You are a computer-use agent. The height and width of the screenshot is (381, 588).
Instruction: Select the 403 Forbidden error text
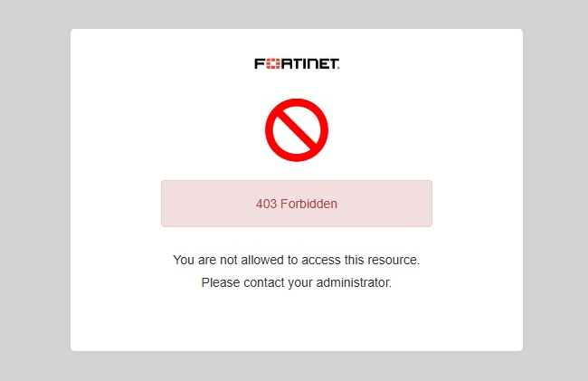pyautogui.click(x=297, y=204)
